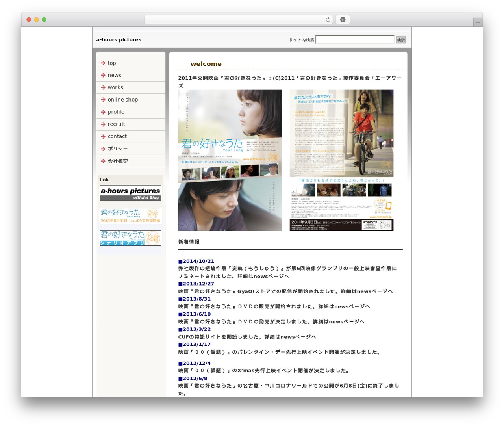Click the a-hours pictures site title
Image resolution: width=504 pixels, height=427 pixels.
pyautogui.click(x=119, y=39)
